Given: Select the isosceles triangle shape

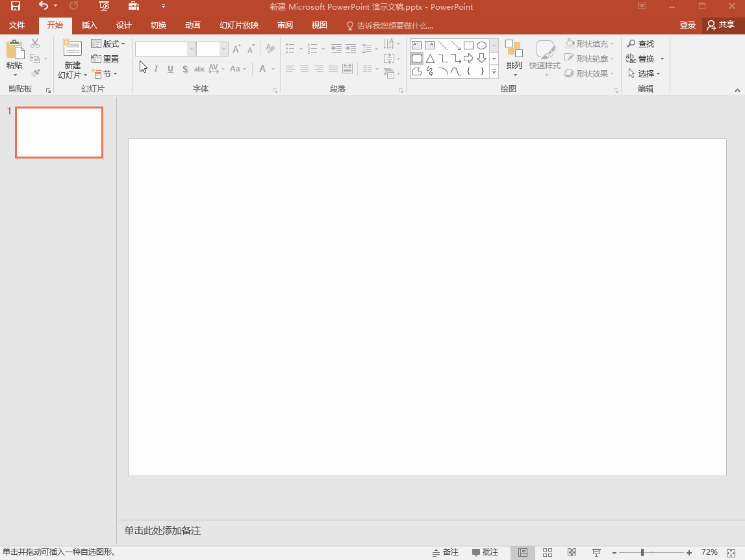Looking at the screenshot, I should tap(430, 58).
